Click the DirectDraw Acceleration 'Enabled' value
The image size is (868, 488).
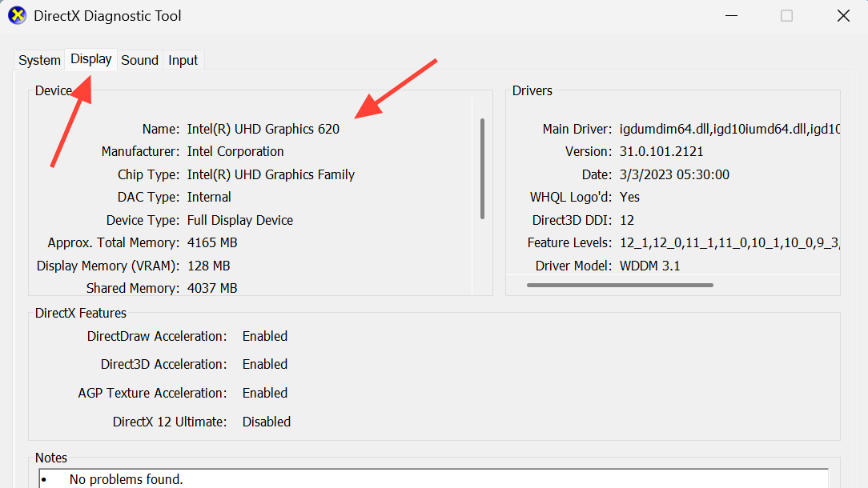coord(264,336)
